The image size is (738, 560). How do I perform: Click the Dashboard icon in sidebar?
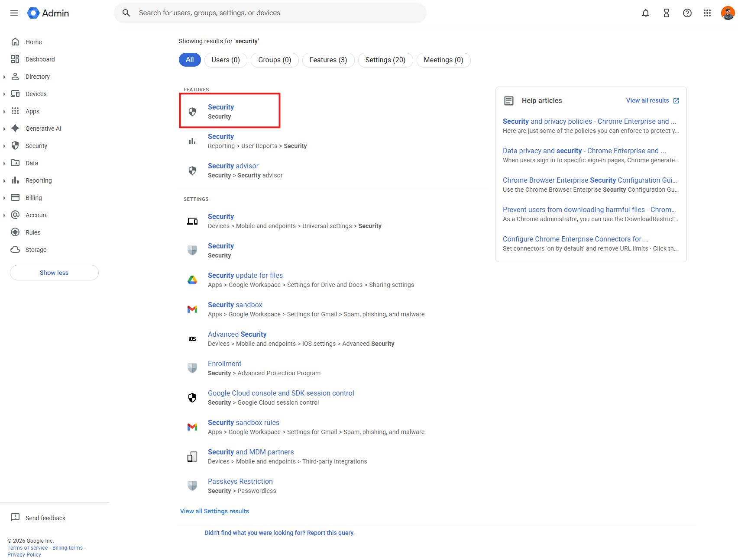[15, 59]
